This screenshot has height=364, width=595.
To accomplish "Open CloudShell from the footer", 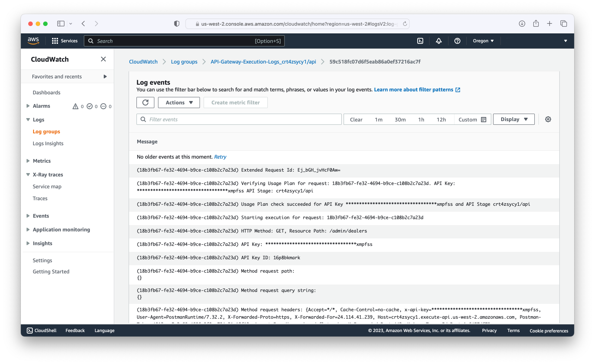I will [42, 331].
